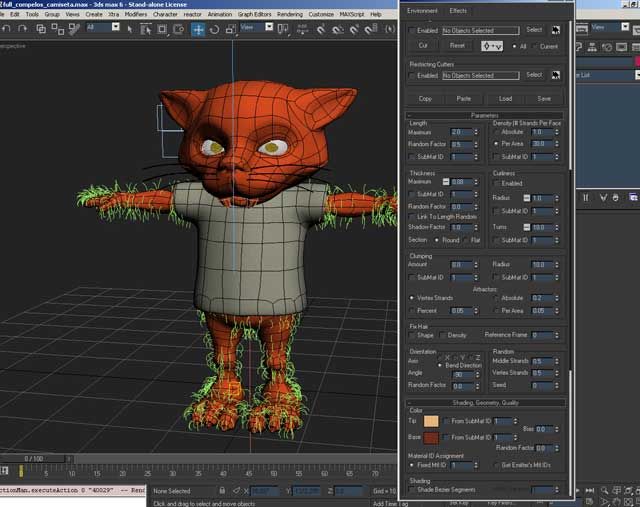Select the Current radio button

[536, 46]
